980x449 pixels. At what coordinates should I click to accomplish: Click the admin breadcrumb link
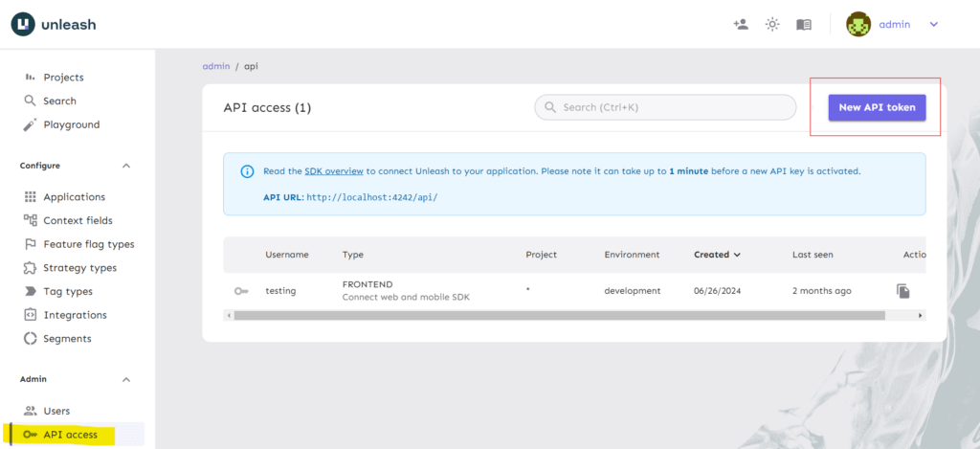tap(216, 66)
